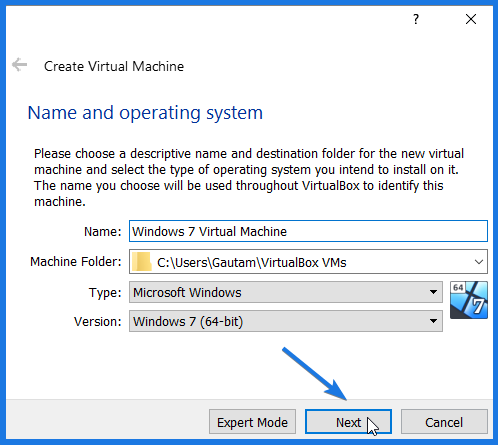Viewport: 498px width, 445px height.
Task: Click the back arrow icon
Action: 19,65
